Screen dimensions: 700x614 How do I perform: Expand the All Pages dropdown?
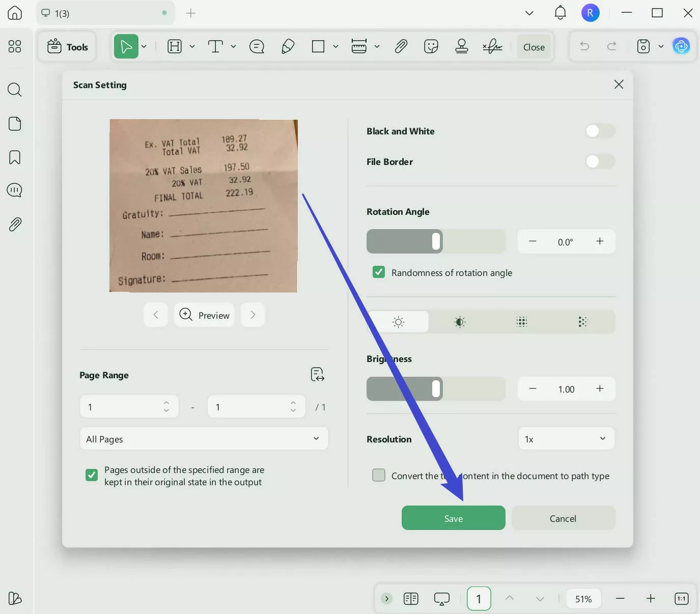(x=204, y=439)
